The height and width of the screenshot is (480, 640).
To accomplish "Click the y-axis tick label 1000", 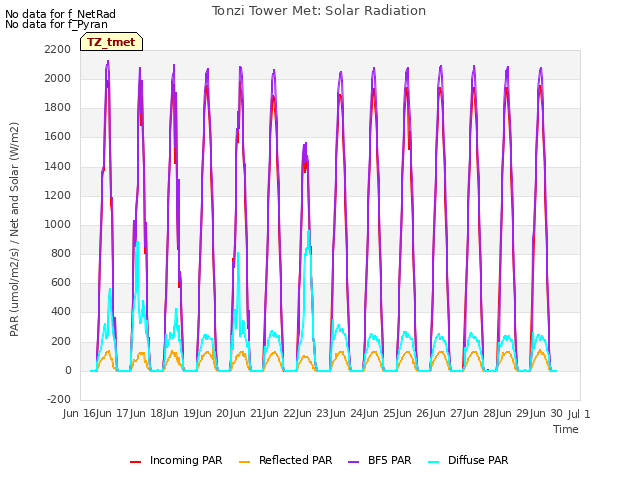I will (58, 224).
